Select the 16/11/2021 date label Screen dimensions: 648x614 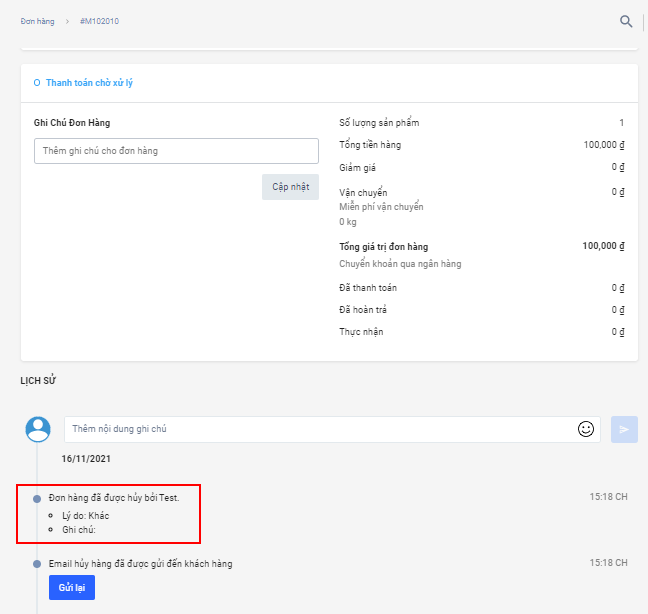point(86,458)
